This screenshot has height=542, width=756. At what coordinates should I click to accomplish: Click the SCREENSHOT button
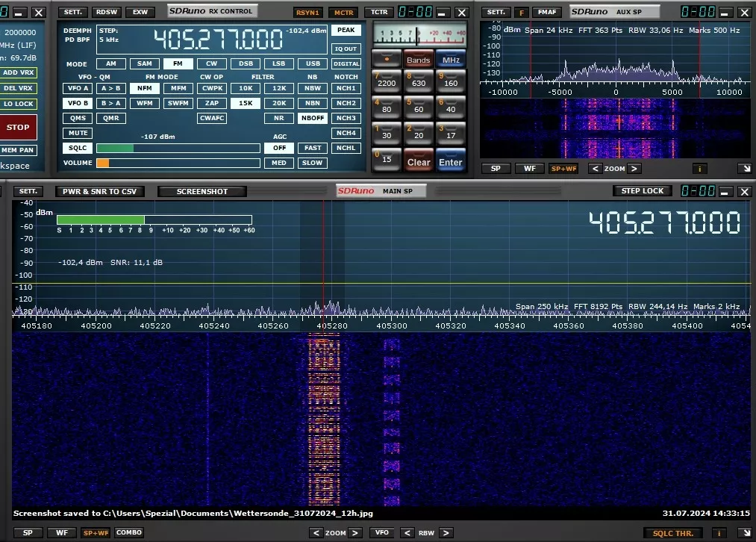coord(202,191)
